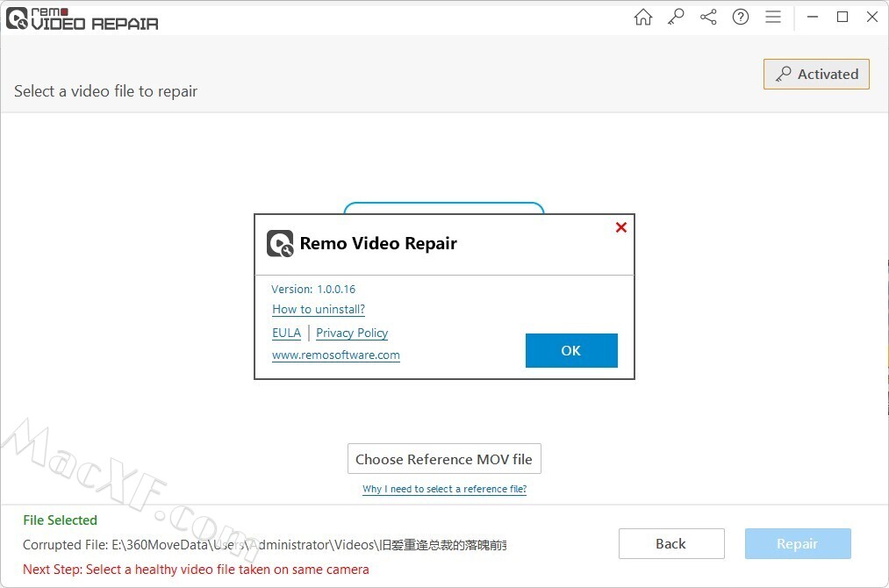
Task: Open the 'How to uninstall?' link
Action: coord(319,309)
